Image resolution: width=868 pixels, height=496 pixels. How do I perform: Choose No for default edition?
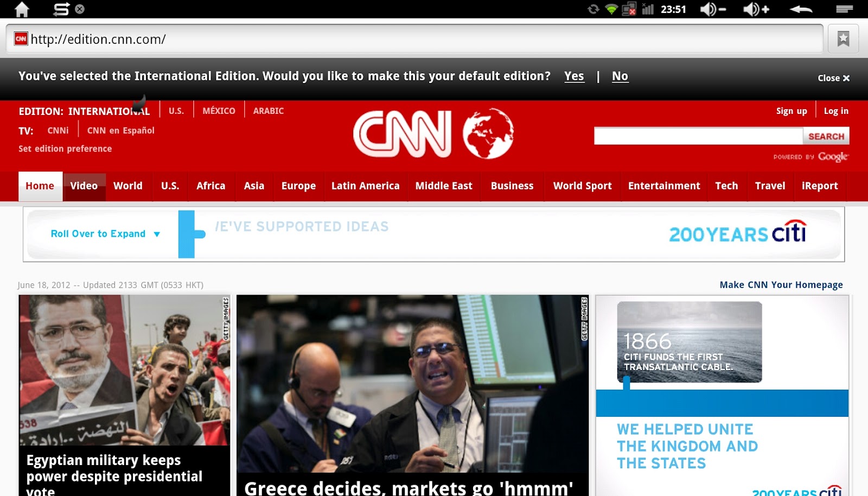620,77
